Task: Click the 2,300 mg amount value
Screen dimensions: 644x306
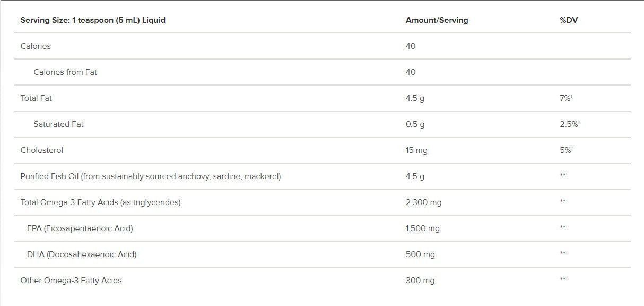Action: (423, 202)
